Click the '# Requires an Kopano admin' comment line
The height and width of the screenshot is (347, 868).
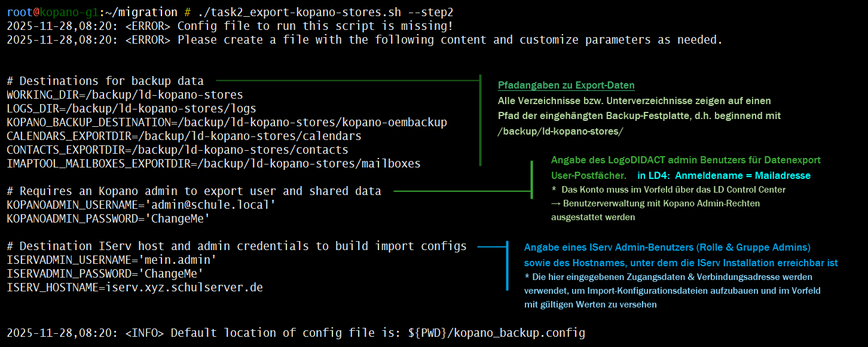194,191
